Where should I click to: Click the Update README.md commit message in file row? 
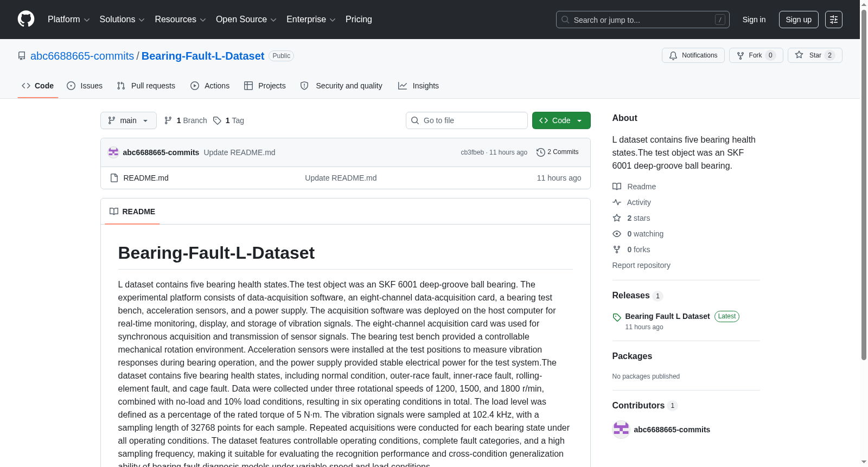(x=341, y=178)
